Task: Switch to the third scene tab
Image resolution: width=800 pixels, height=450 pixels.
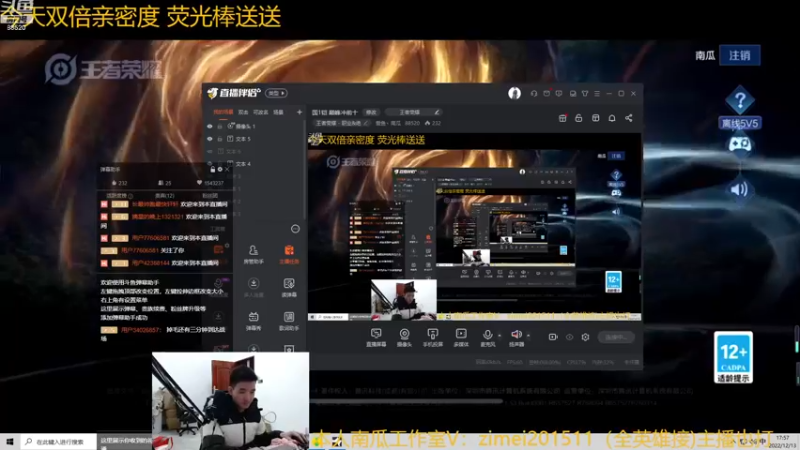Action: click(261, 112)
